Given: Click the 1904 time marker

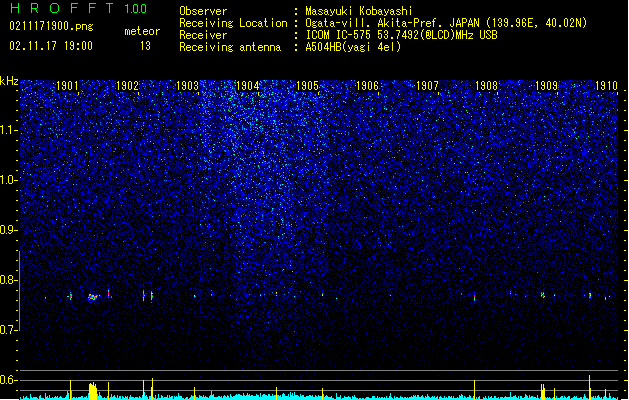Looking at the screenshot, I should (248, 86).
